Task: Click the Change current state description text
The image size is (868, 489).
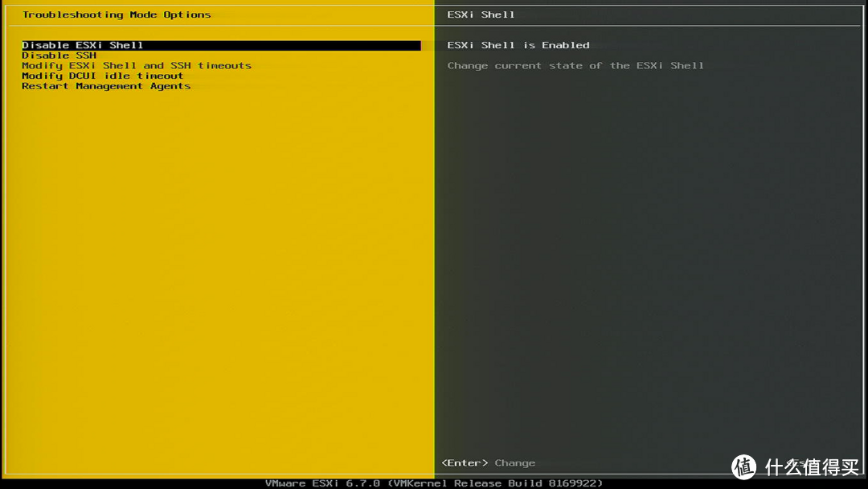Action: 575,65
